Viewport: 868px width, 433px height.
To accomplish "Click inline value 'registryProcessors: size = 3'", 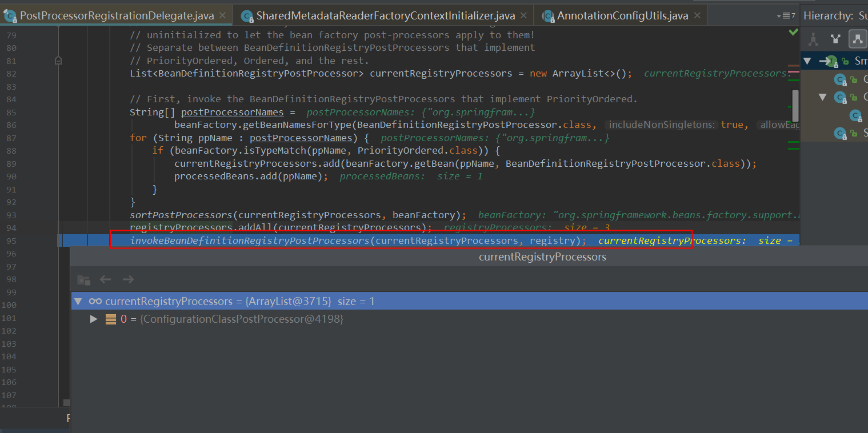I will point(527,227).
